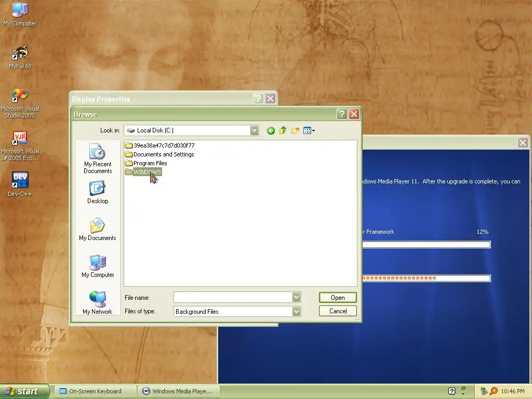
Task: Select the 39ea38a47c7d7d030f77 folder
Action: point(160,145)
